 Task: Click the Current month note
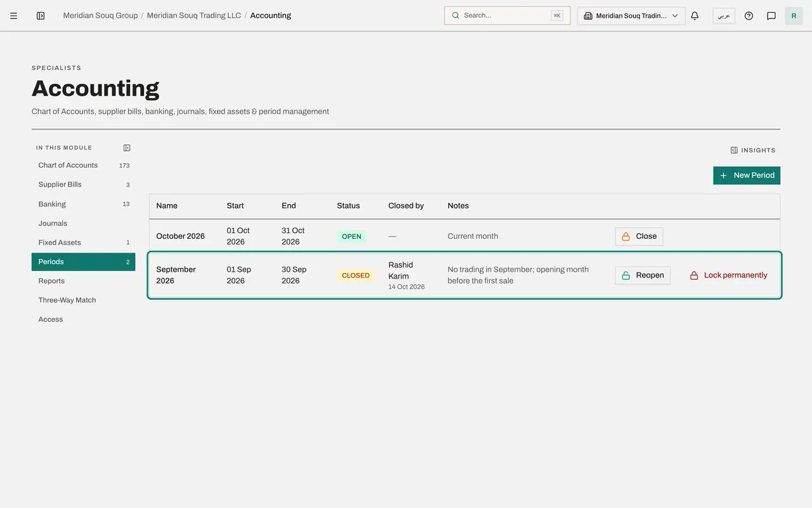pyautogui.click(x=473, y=236)
